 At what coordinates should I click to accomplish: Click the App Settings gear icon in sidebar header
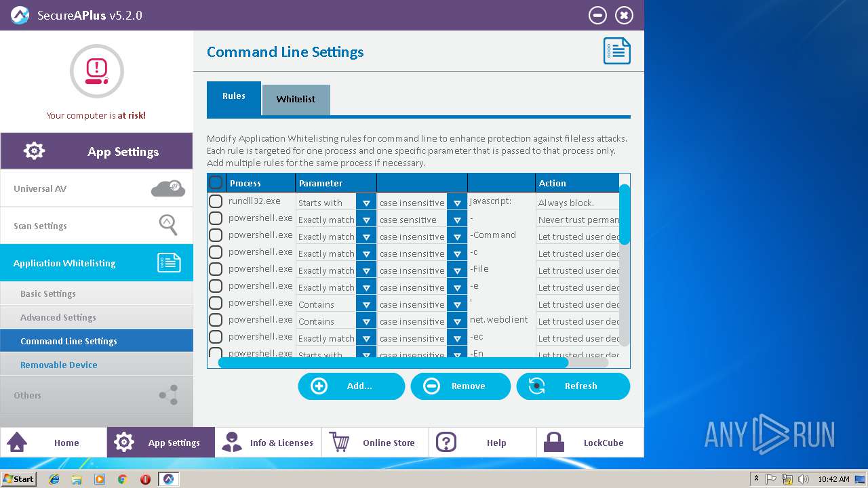click(34, 150)
